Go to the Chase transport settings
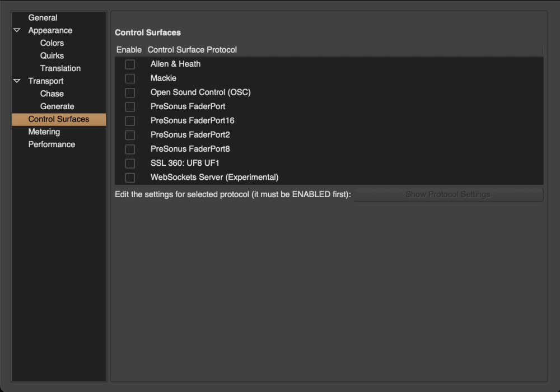Viewport: 560px width, 392px height. (x=52, y=94)
